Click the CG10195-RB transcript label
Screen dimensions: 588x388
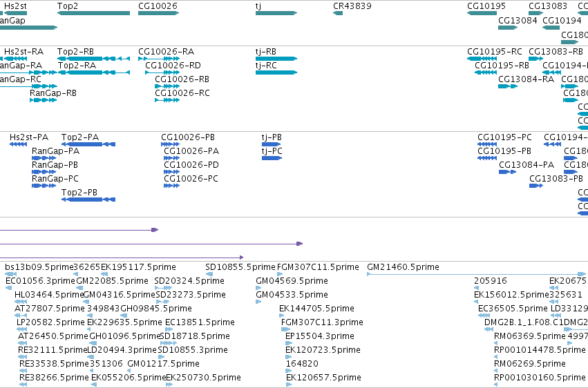pyautogui.click(x=502, y=66)
